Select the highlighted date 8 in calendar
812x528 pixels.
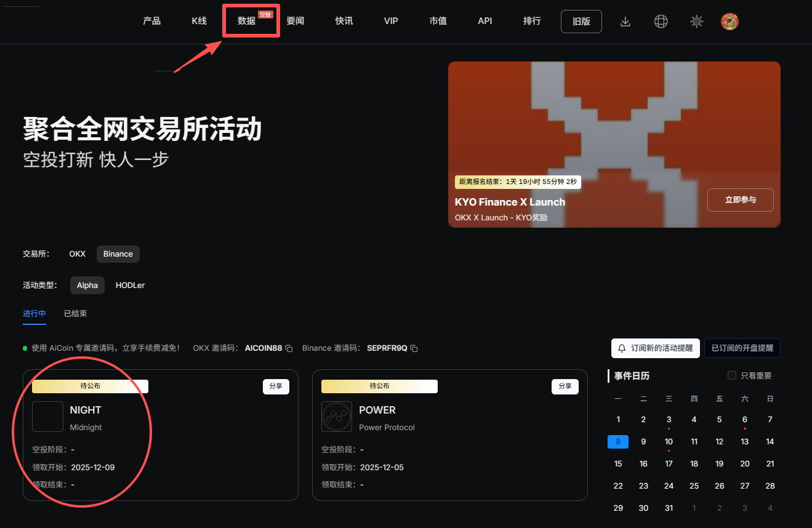pyautogui.click(x=618, y=442)
